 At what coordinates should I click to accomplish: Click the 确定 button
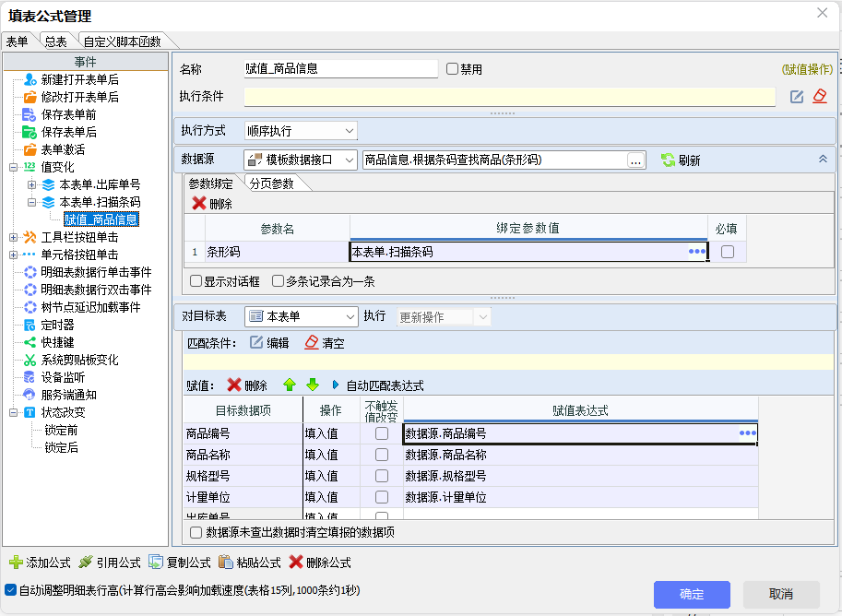692,594
